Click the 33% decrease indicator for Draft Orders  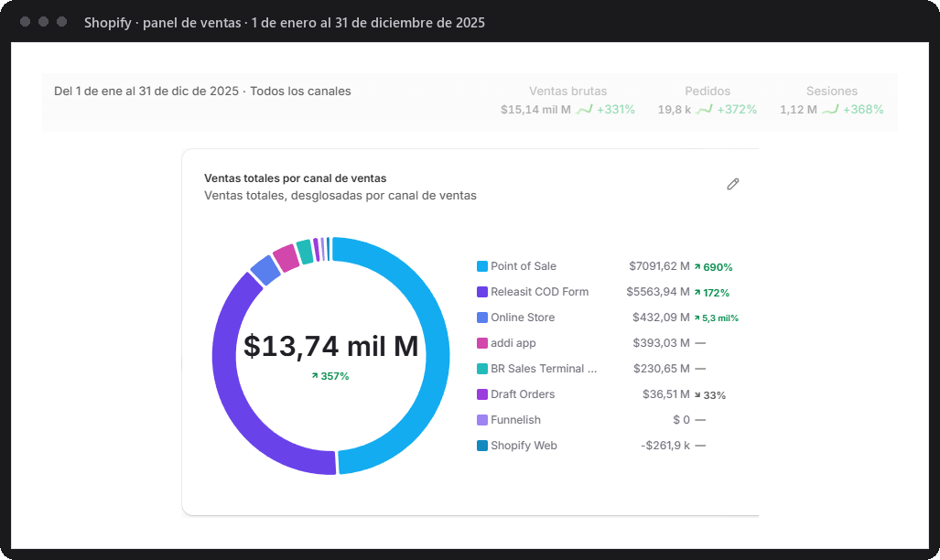pyautogui.click(x=709, y=395)
